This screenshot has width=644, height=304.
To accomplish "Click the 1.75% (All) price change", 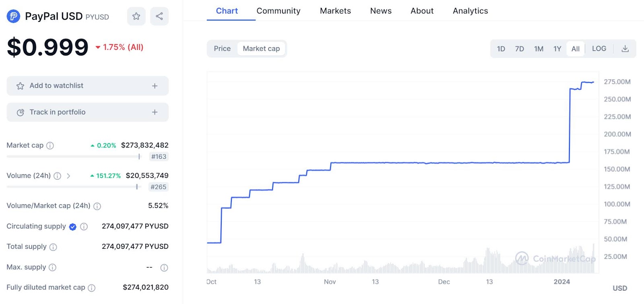I will 120,47.
